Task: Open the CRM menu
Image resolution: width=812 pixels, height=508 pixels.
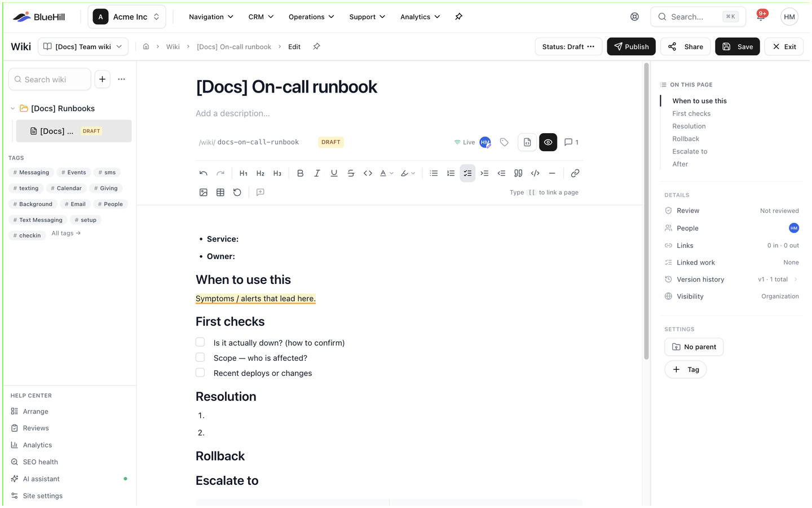Action: (x=261, y=17)
